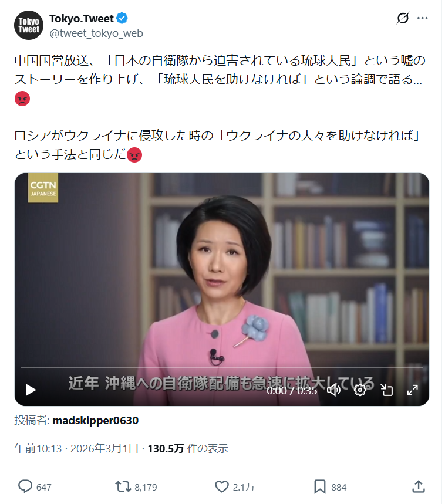Open madskipper0630 poster profile
This screenshot has width=445, height=504.
click(x=95, y=421)
